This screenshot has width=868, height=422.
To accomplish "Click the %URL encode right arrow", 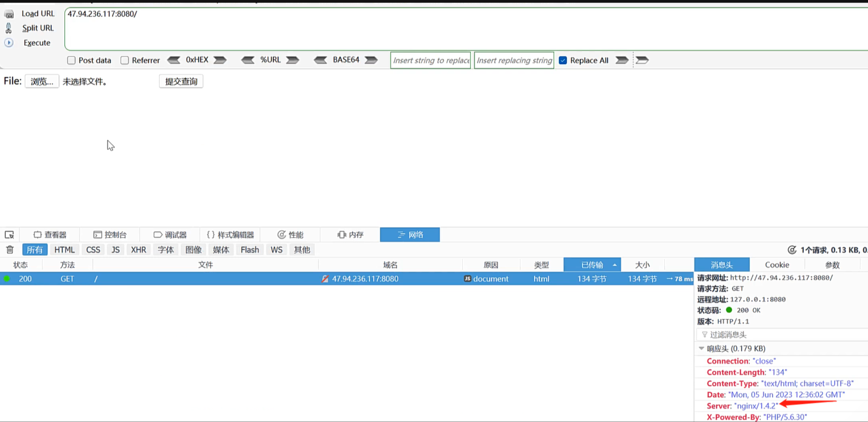I will [x=293, y=60].
